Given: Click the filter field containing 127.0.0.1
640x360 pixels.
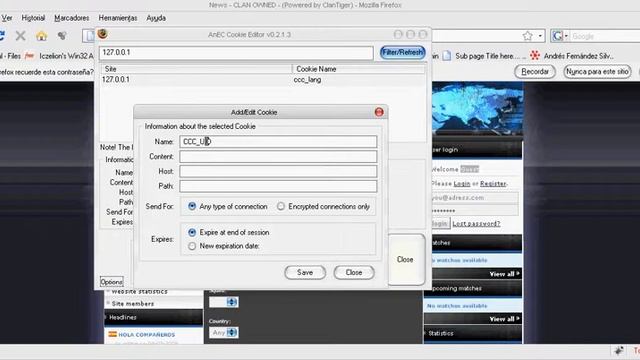Looking at the screenshot, I should 236,53.
